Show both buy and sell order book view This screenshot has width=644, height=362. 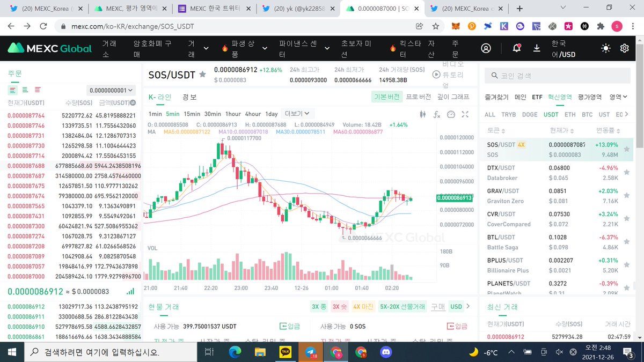pos(12,90)
